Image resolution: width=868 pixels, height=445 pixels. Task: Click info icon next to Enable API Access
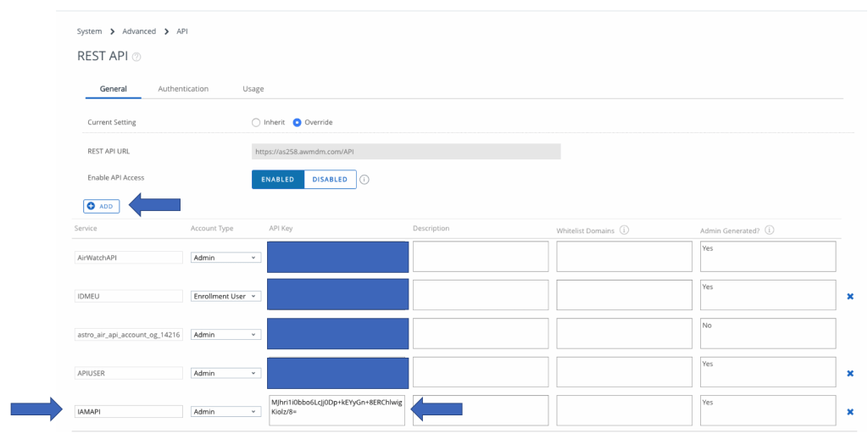364,180
